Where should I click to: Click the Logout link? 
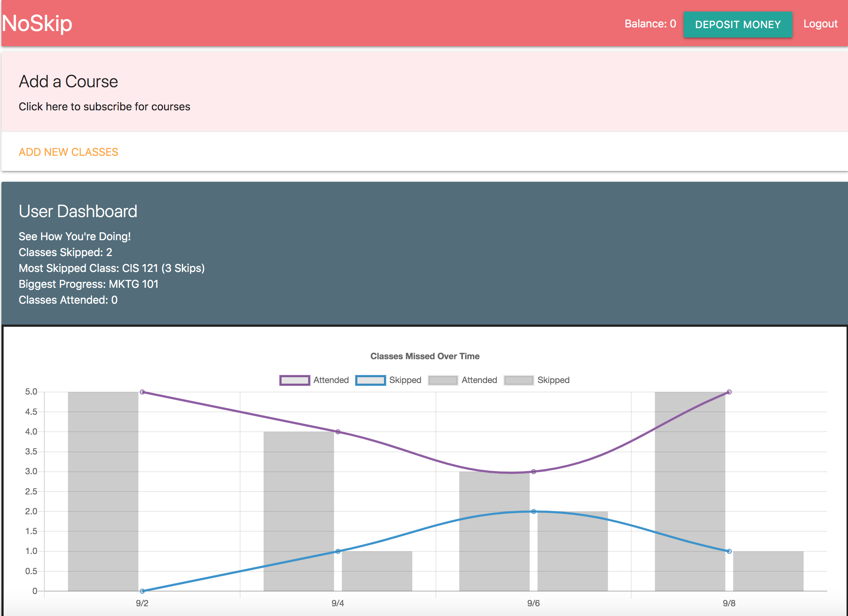(820, 23)
